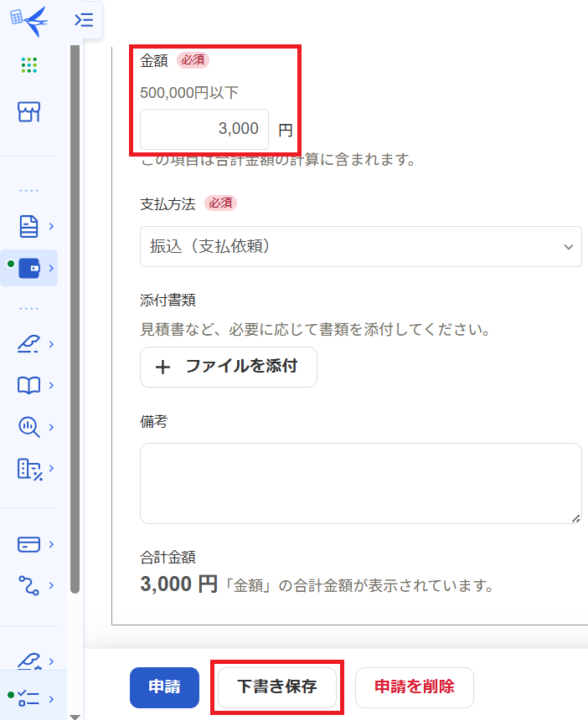This screenshot has height=720, width=588.
Task: Click into the 備考 text area
Action: tap(361, 484)
